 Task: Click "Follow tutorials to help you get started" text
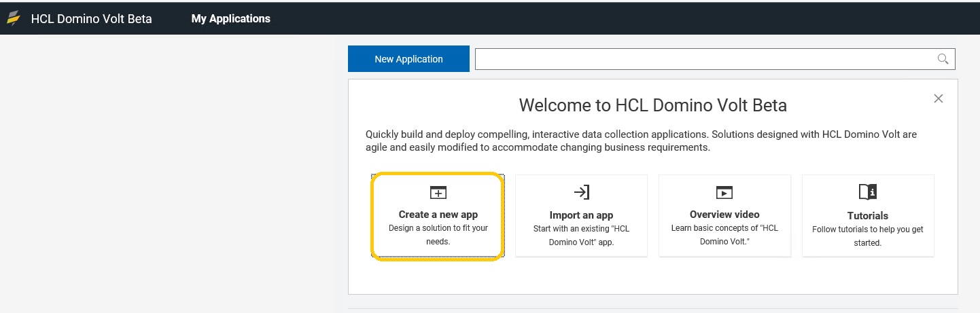point(868,236)
